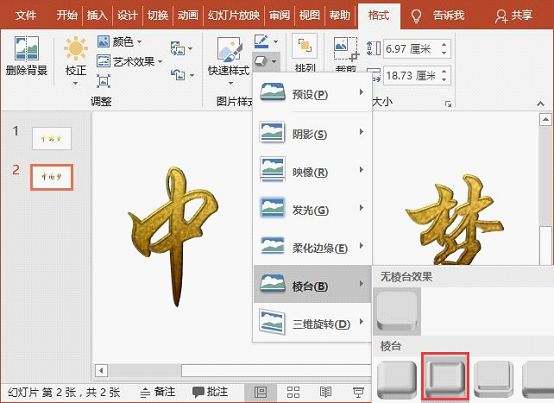Viewport: 554px width, 403px height.
Task: Select slide 1 thumbnail
Action: [x=52, y=138]
